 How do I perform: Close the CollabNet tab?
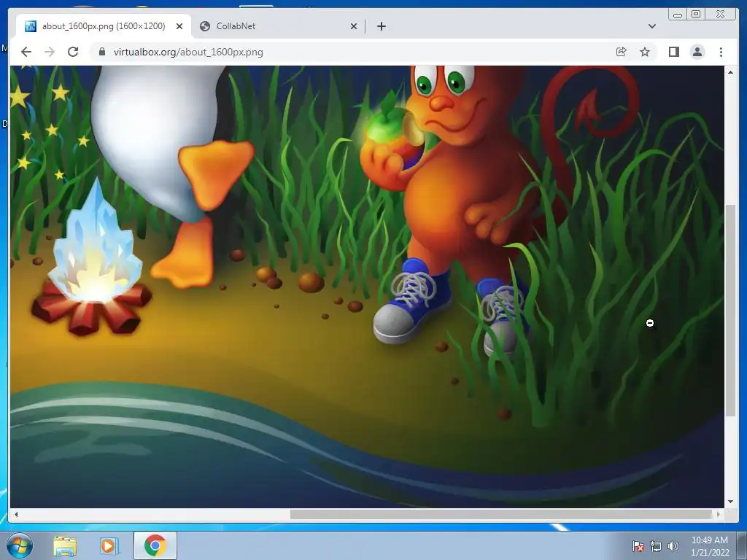tap(354, 26)
